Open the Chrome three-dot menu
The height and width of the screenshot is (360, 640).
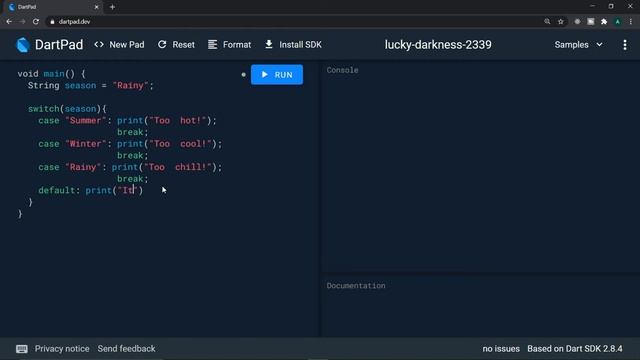631,22
